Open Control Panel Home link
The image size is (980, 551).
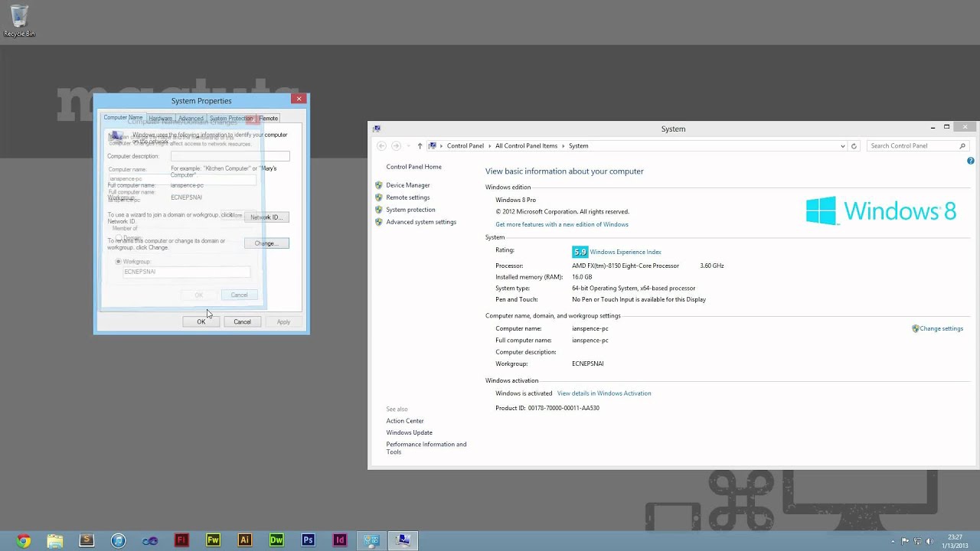[x=413, y=167]
